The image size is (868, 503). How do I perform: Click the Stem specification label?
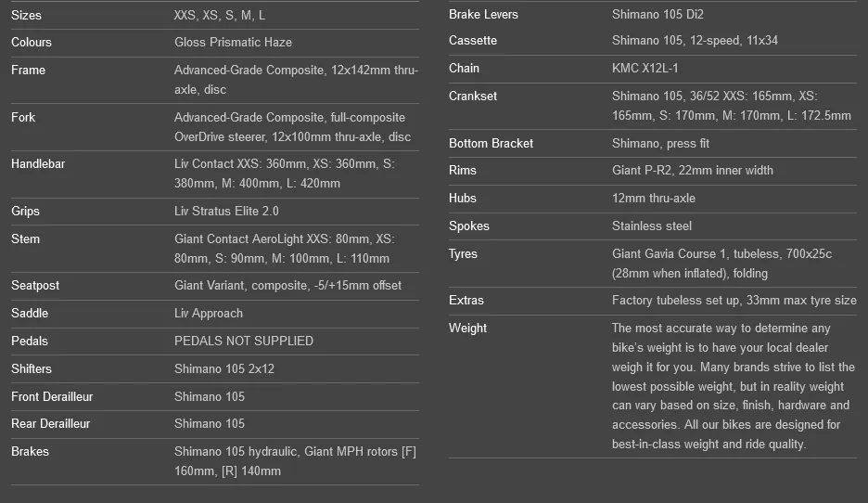point(25,239)
